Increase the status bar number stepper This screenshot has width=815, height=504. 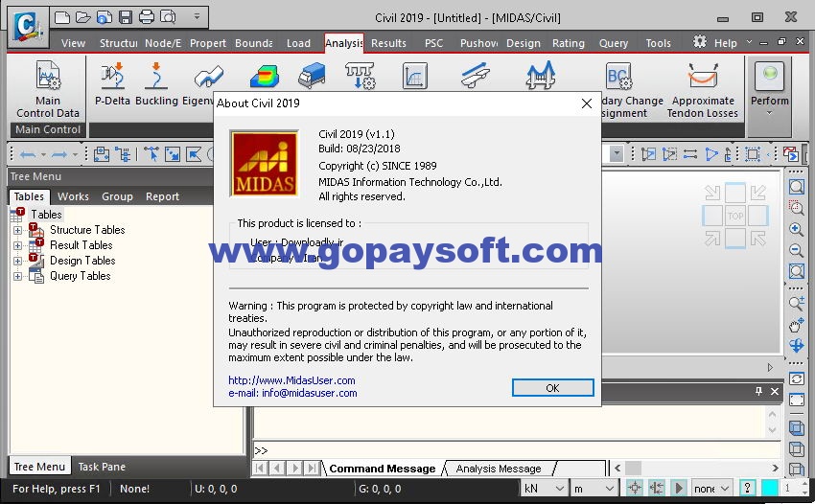(805, 484)
